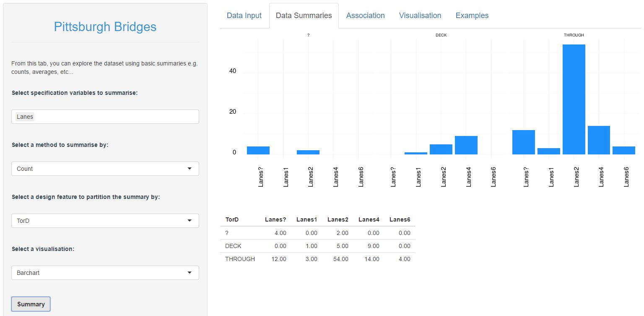Click the 54.00 cell in the THROUGH row
The image size is (644, 316).
coord(341,259)
